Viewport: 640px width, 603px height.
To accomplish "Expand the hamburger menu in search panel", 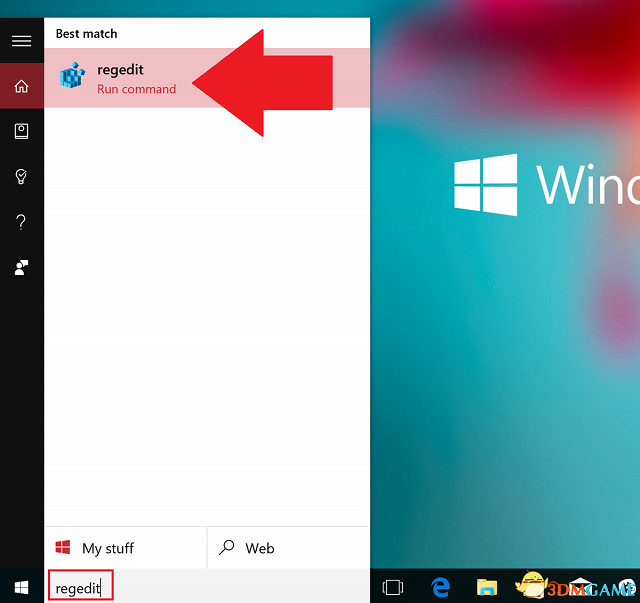I will point(21,41).
